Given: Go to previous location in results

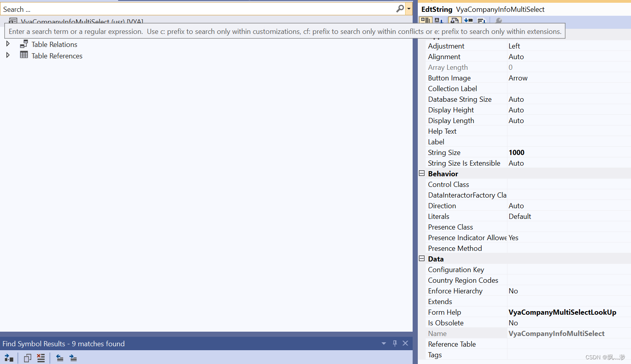Looking at the screenshot, I should (60, 358).
